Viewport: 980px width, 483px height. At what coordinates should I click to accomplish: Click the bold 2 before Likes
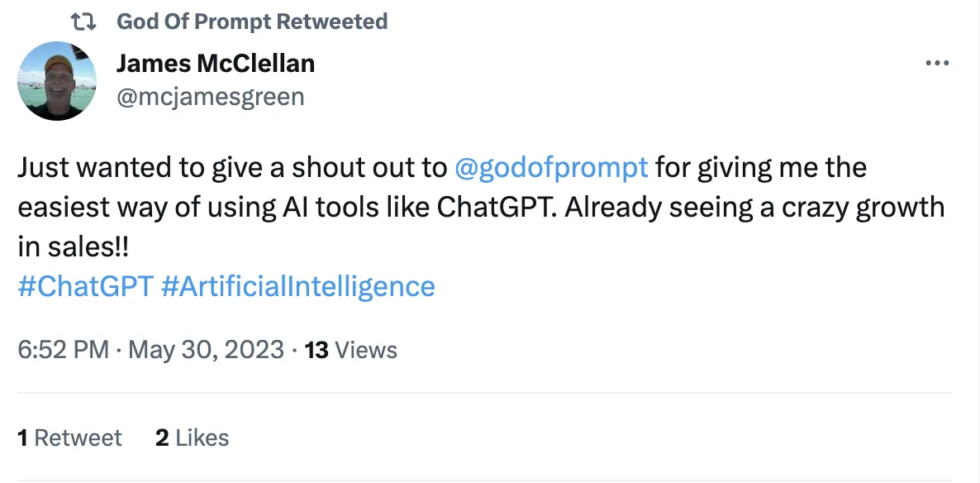(x=161, y=438)
